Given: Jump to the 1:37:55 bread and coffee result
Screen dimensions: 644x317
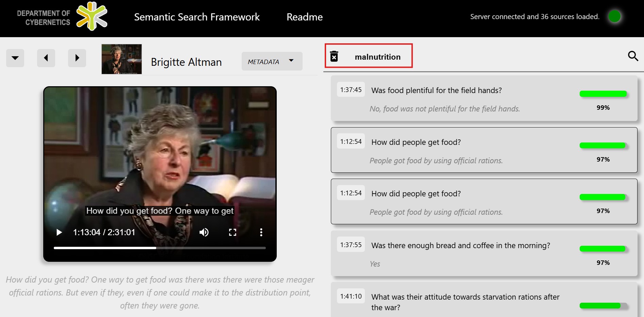Looking at the screenshot, I should pyautogui.click(x=460, y=246).
